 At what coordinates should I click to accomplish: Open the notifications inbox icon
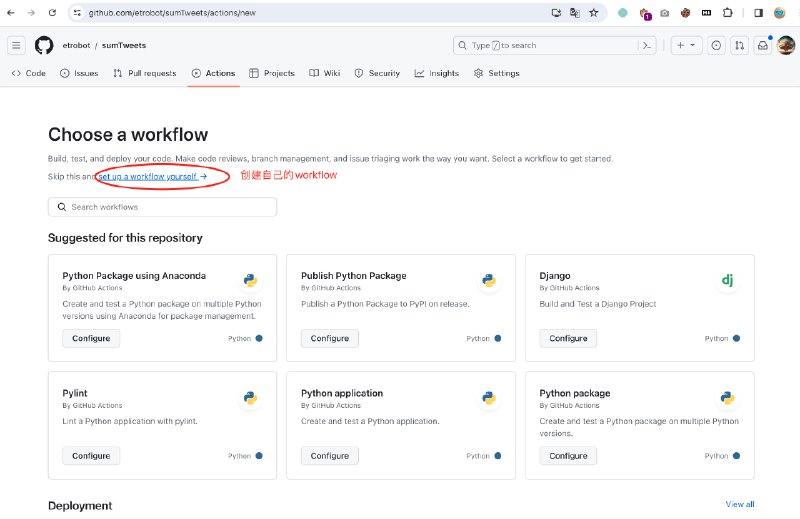[763, 45]
